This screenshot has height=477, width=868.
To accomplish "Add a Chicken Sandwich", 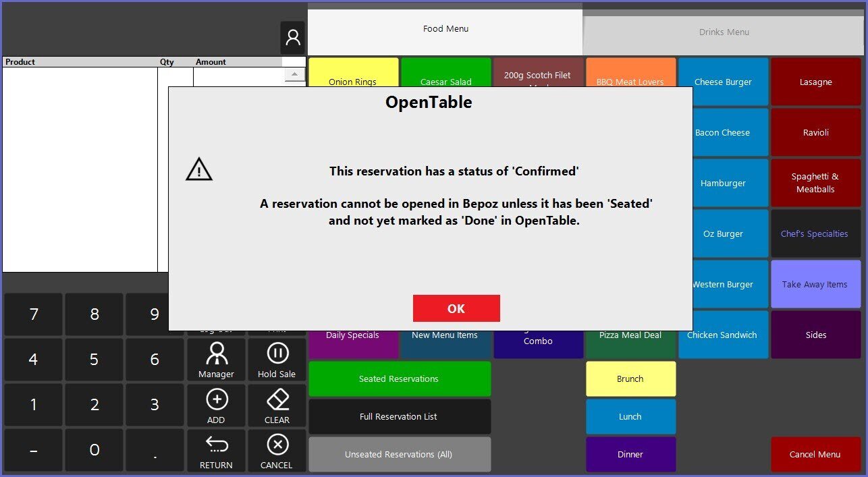I will 724,335.
